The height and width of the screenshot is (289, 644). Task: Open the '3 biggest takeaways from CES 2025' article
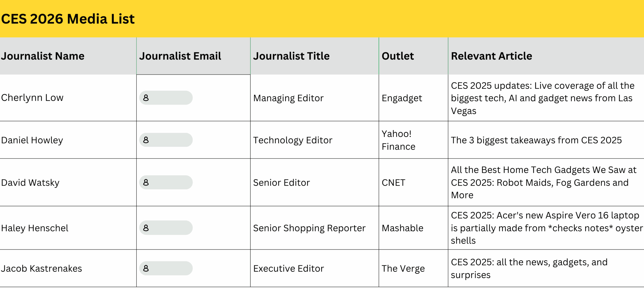tap(536, 140)
